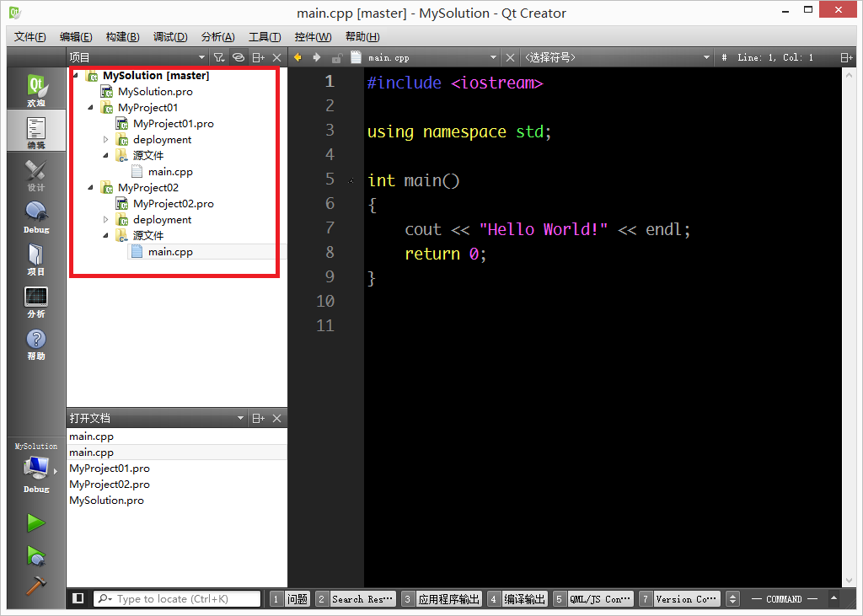Viewport: 863px width, 616px height.
Task: Split the project panel
Action: tap(258, 57)
